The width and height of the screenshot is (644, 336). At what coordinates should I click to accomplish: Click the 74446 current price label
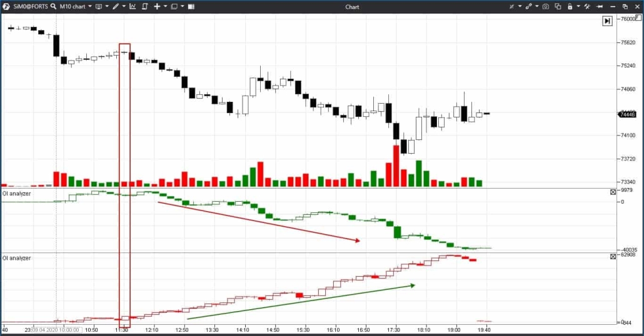click(627, 114)
